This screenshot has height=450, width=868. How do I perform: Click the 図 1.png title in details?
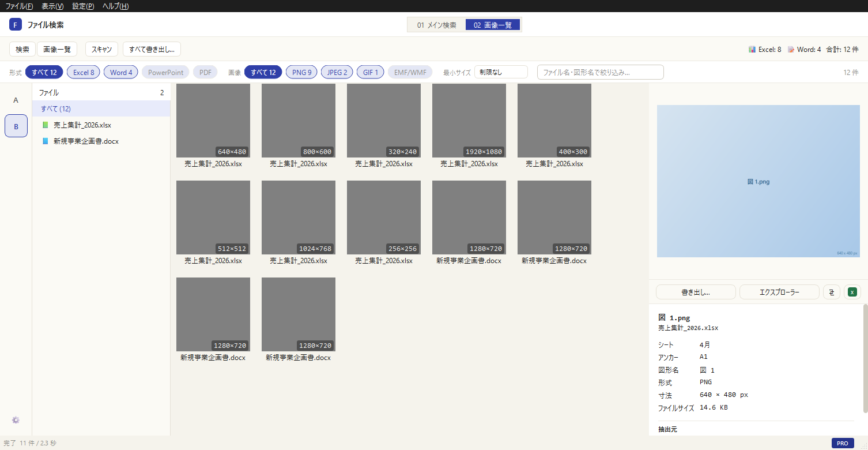tap(674, 317)
